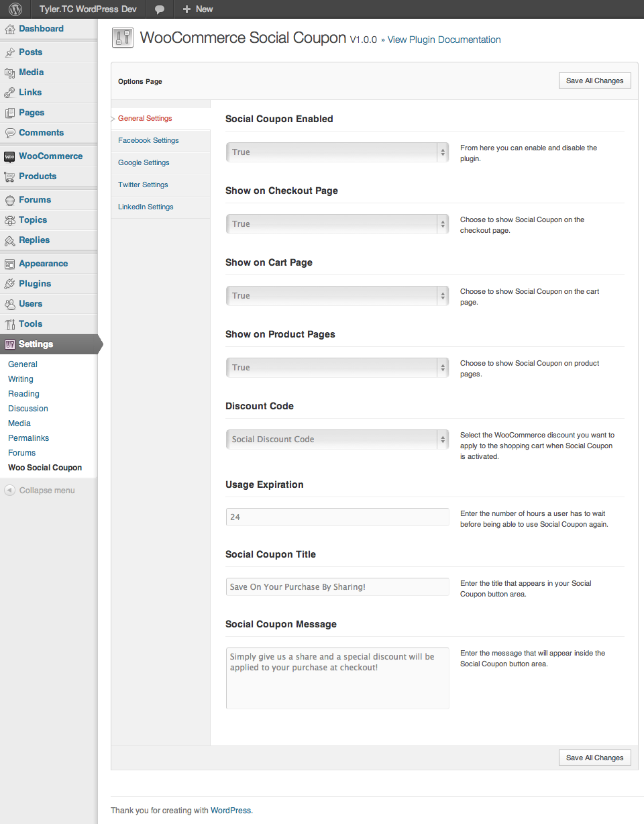Open the Social Coupon Enabled dropdown
Screen dimensions: 644x824
pyautogui.click(x=337, y=152)
